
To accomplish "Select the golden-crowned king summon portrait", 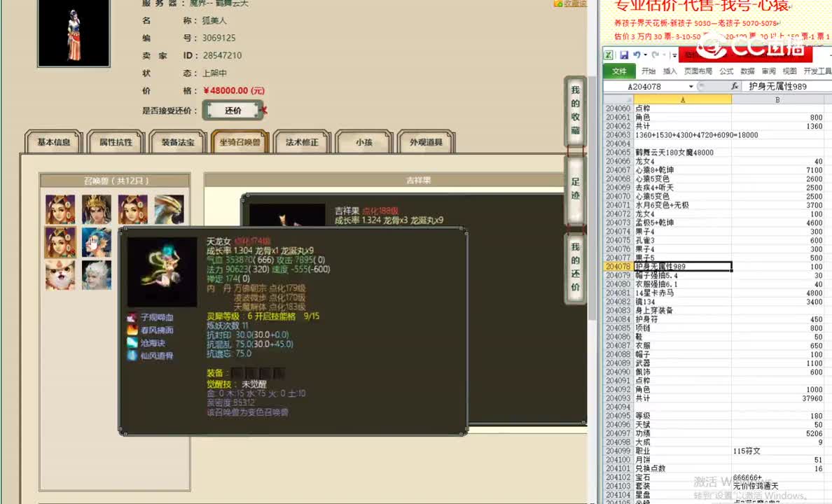I will pos(97,209).
